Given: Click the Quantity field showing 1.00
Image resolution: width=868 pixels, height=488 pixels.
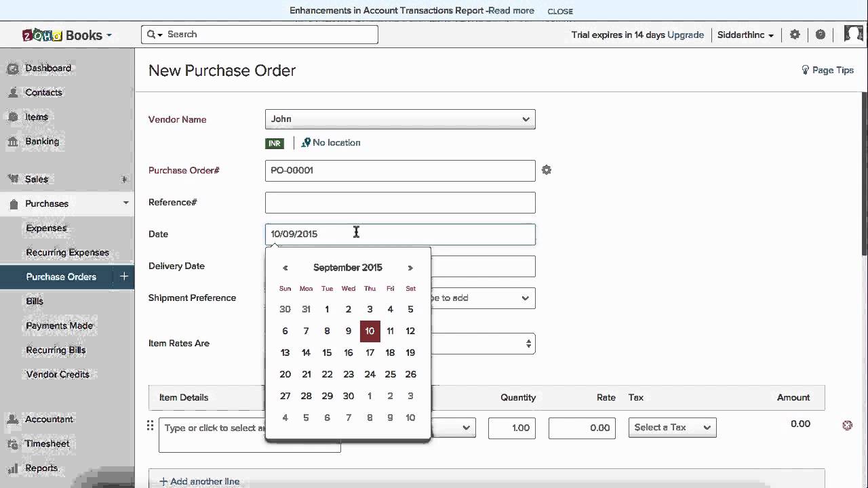Looking at the screenshot, I should point(512,428).
